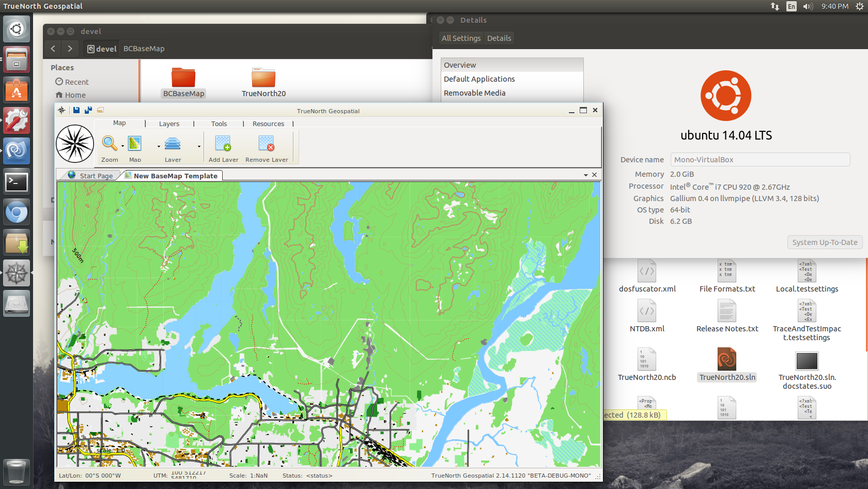Open Chromium browser from launcher
Image resolution: width=868 pixels, height=489 pixels.
point(17,212)
